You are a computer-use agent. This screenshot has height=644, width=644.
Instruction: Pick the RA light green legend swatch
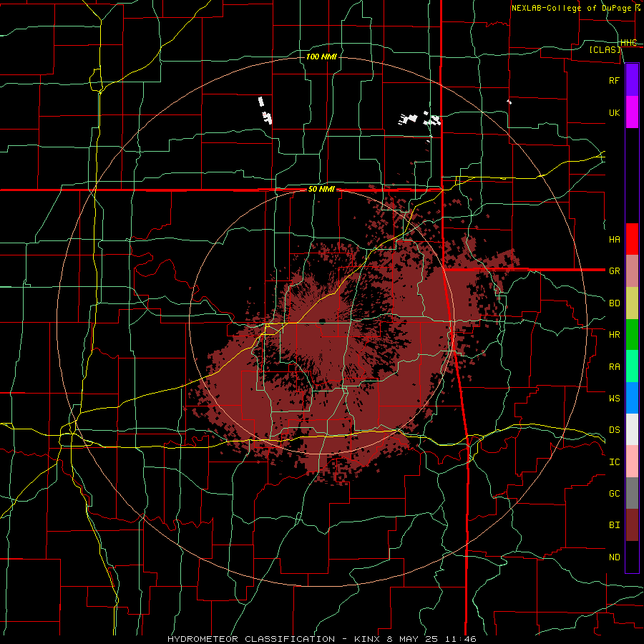click(x=632, y=366)
